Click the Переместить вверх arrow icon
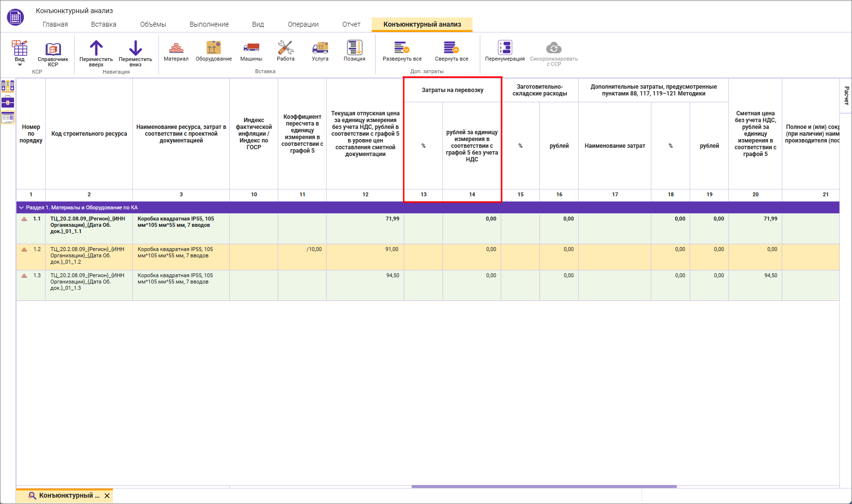This screenshot has height=504, width=852. [x=96, y=48]
